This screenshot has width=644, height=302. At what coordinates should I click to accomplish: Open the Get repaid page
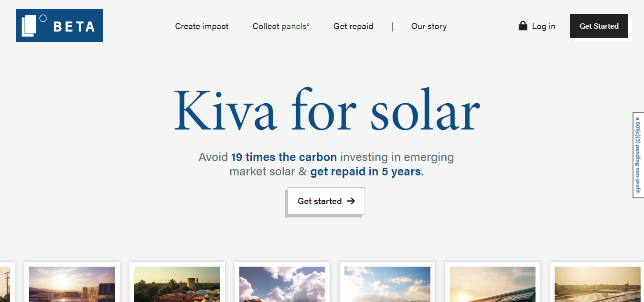coord(353,26)
